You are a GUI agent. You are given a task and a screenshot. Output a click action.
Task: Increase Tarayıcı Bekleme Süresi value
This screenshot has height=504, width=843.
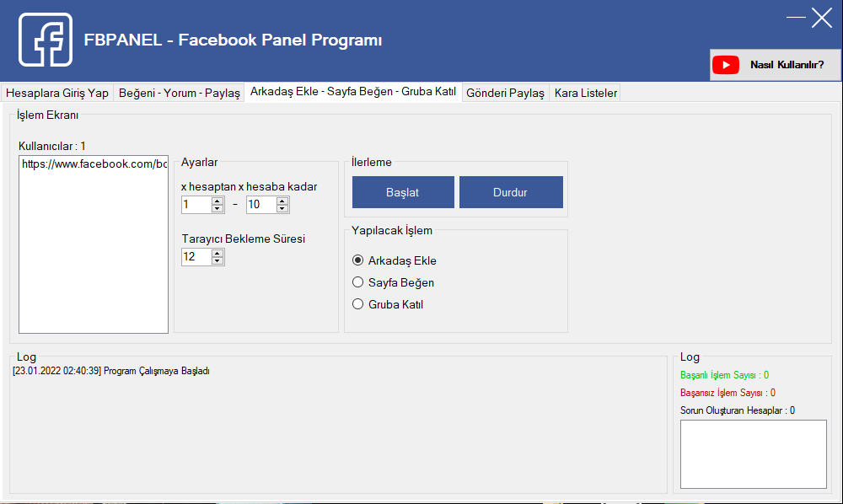pos(217,253)
